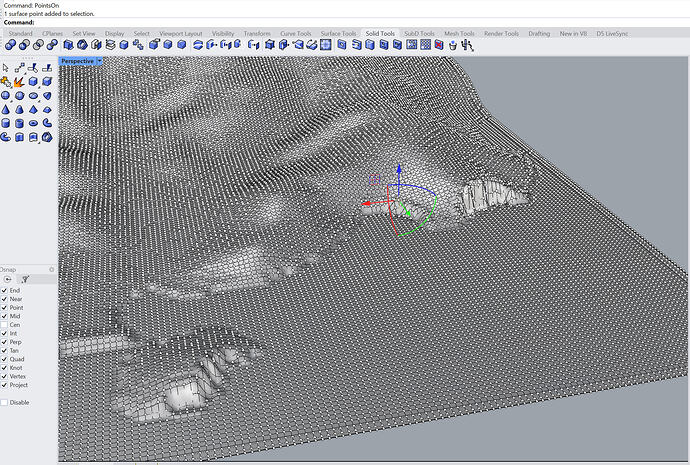Switch to the Curve Tools tab
This screenshot has height=465, width=690.
point(296,33)
